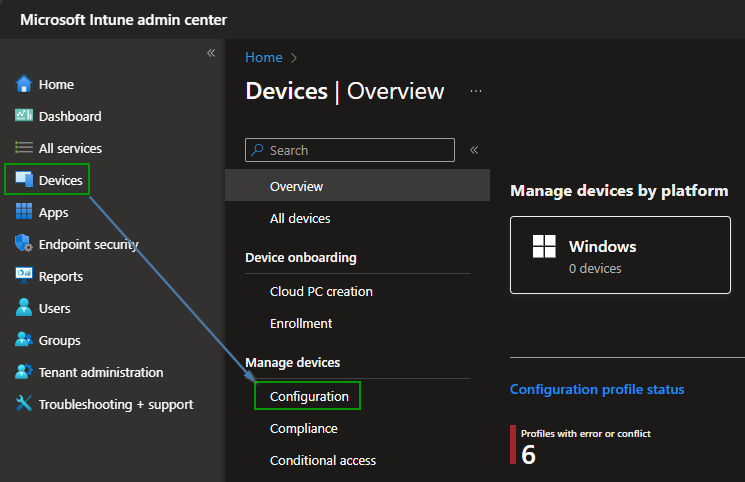
Task: Click the Troubleshooting + support wrench icon
Action: click(24, 404)
